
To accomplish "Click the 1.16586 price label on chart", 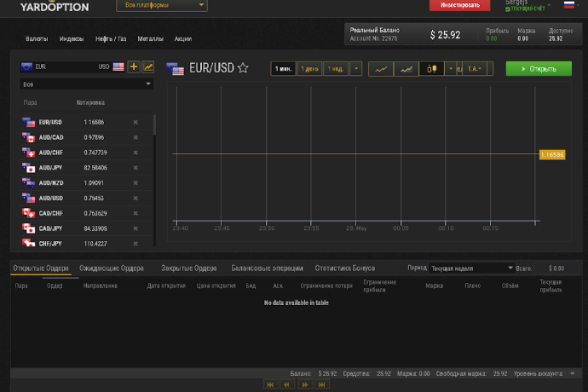I will (x=552, y=154).
